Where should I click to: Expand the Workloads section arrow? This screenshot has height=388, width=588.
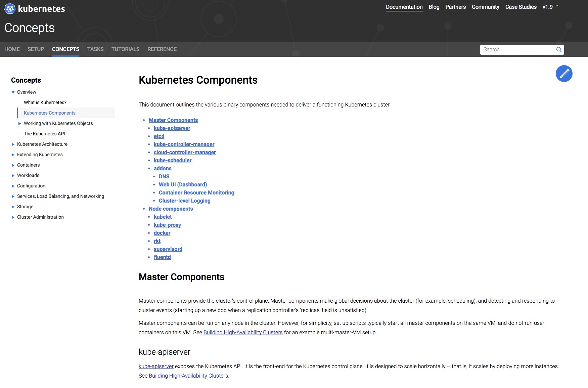[x=13, y=176]
